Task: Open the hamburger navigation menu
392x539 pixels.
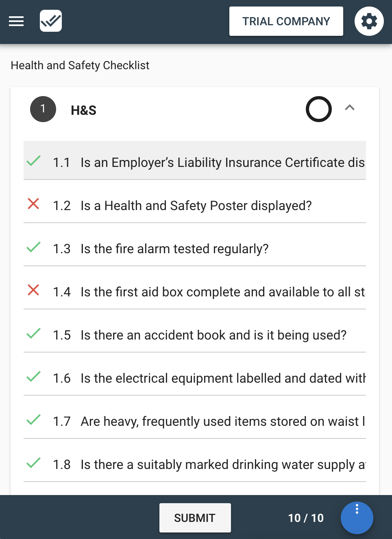Action: tap(16, 21)
